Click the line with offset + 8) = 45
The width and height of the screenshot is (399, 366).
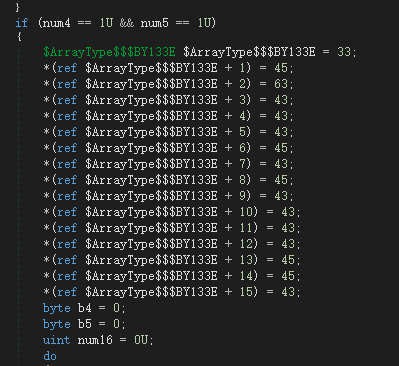click(x=168, y=180)
